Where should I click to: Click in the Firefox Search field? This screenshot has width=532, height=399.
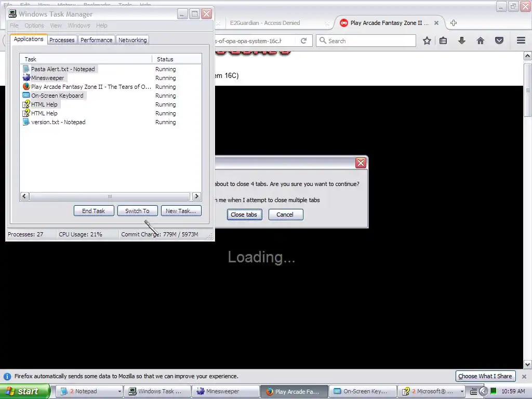coord(366,41)
